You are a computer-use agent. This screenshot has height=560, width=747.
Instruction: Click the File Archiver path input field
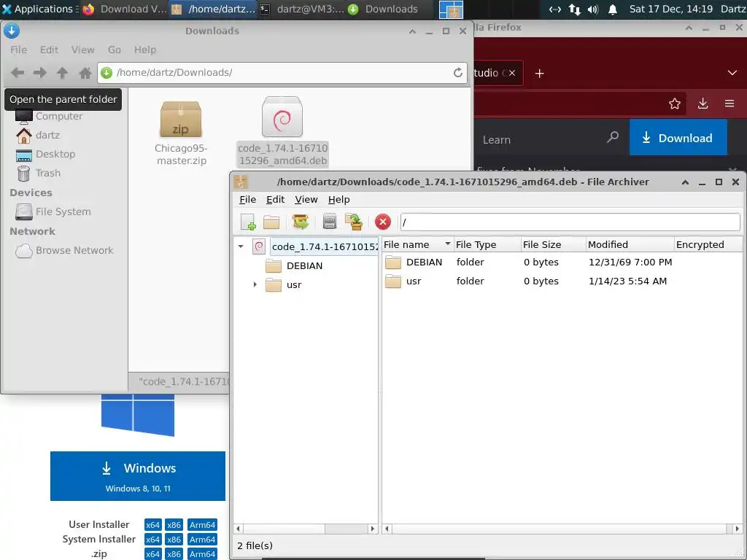pyautogui.click(x=570, y=222)
